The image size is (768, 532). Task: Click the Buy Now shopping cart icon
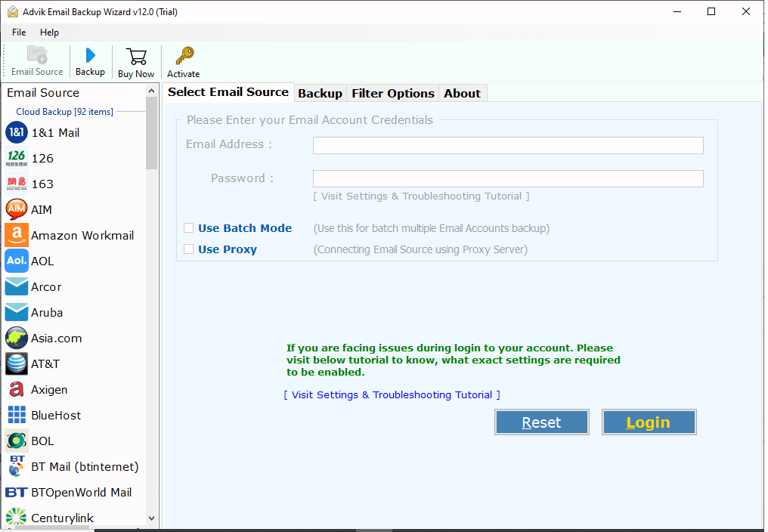(x=136, y=57)
